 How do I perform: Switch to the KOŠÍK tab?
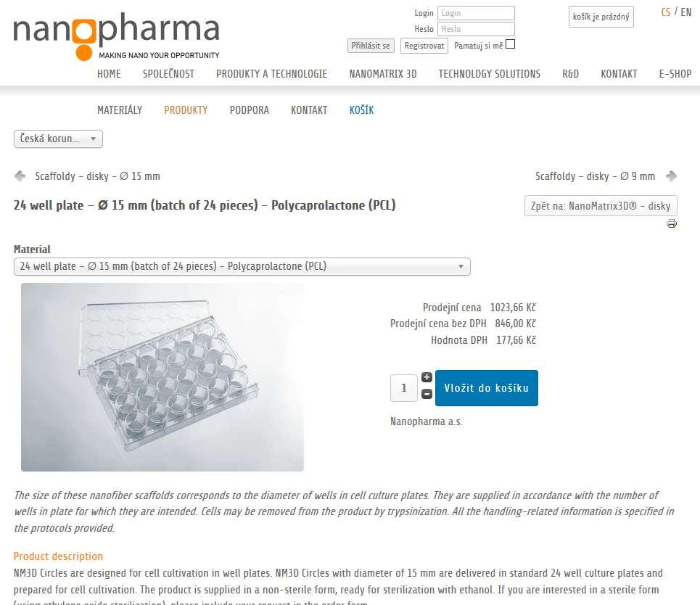(x=361, y=110)
